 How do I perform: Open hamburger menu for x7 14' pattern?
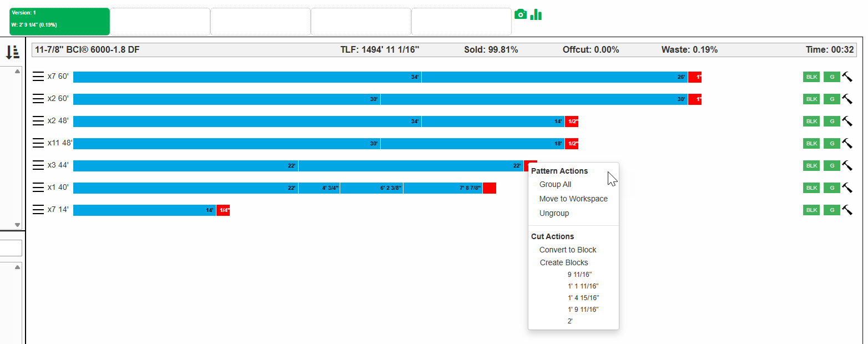click(x=38, y=210)
